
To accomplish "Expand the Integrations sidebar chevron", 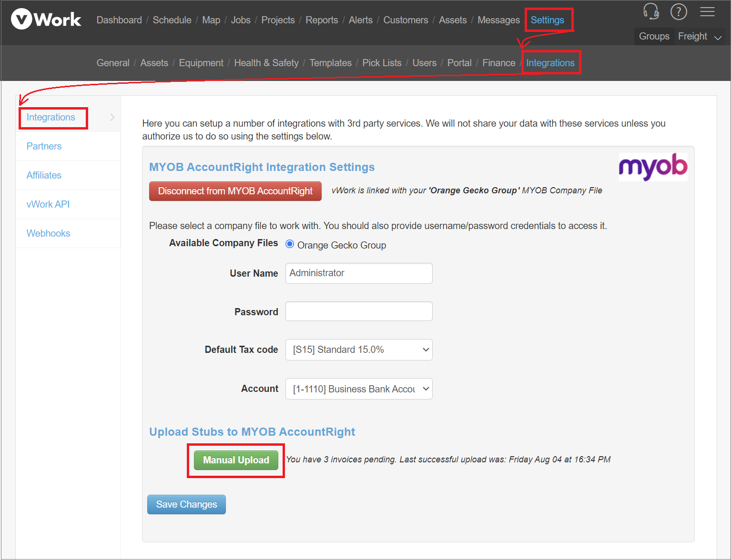I will click(112, 117).
